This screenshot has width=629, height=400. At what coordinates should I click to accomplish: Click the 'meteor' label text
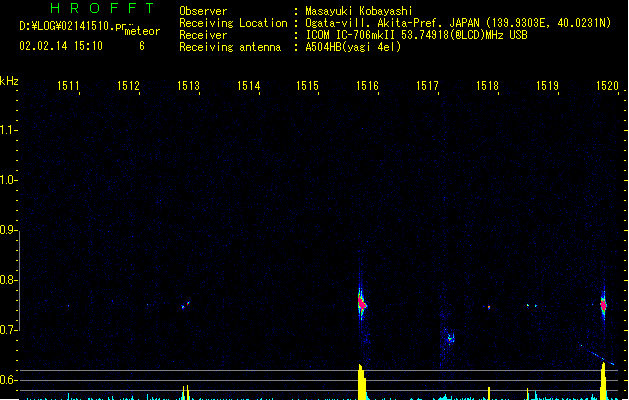pos(142,31)
